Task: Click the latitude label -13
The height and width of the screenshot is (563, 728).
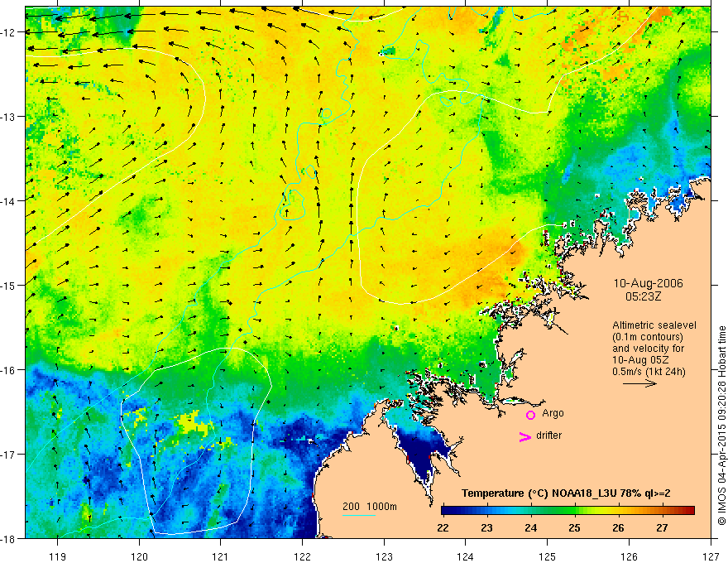Action: coord(8,117)
